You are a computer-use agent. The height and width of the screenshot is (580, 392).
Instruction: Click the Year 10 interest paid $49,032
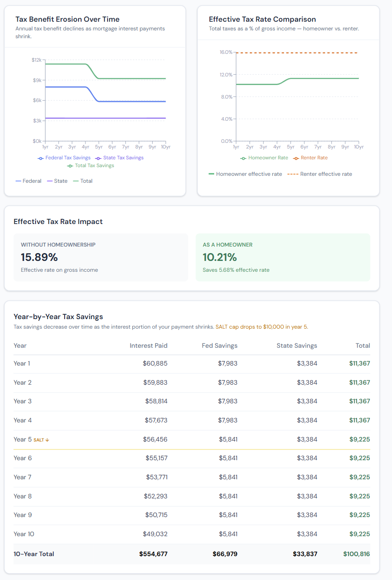coord(155,534)
